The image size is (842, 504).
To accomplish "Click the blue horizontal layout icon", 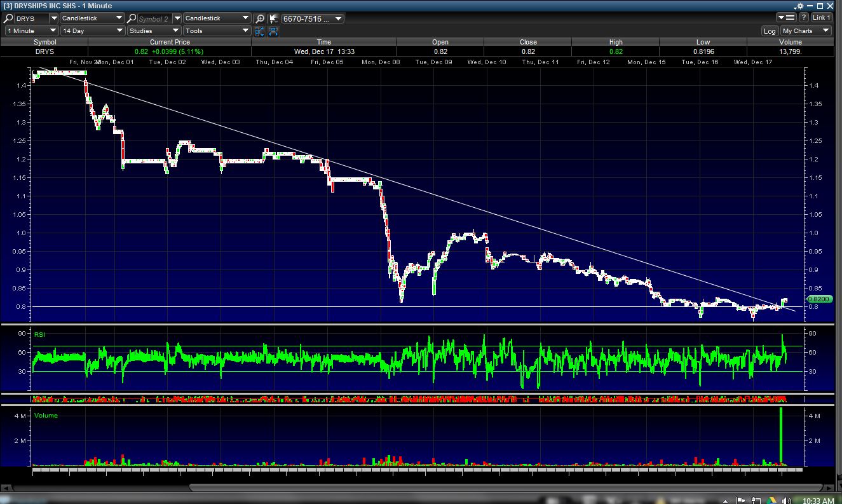I will coord(273,31).
